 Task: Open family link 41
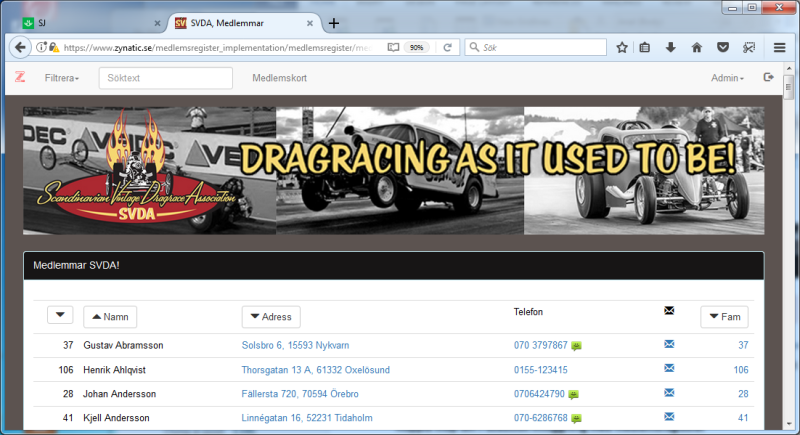(743, 418)
